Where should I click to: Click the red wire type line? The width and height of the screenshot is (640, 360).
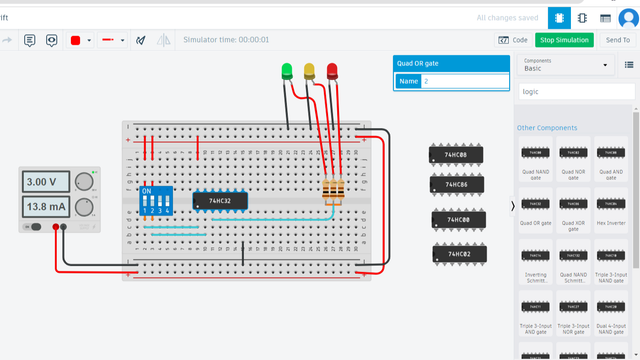pyautogui.click(x=108, y=40)
